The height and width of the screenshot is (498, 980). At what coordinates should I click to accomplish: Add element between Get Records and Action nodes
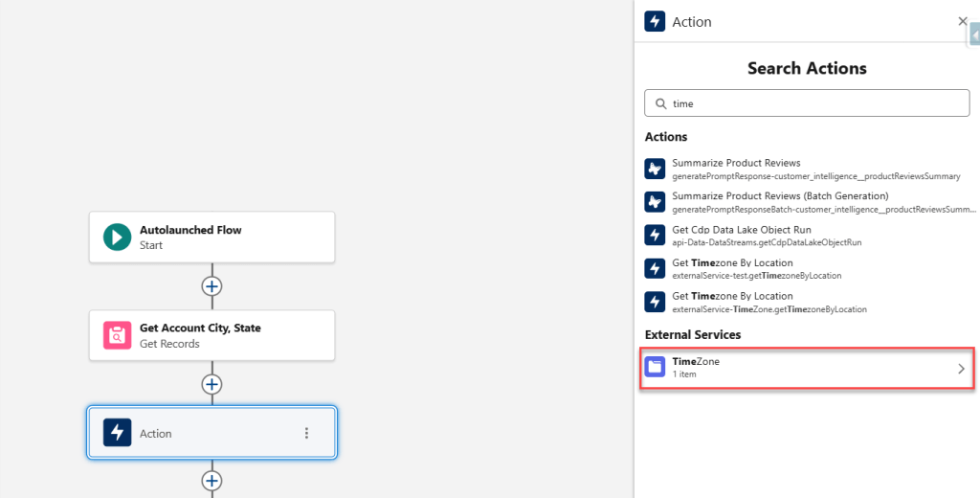(212, 384)
